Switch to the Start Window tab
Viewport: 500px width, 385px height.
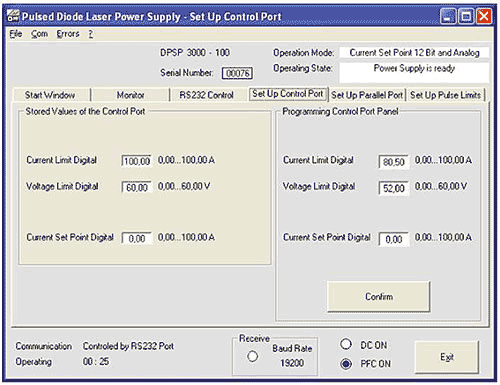coord(50,95)
